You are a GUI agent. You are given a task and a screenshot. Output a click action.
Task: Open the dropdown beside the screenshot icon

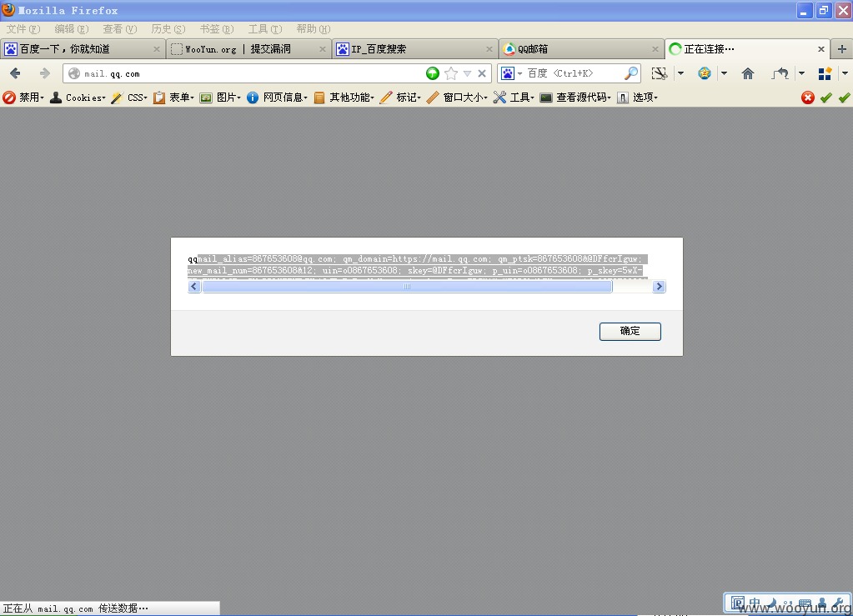point(680,73)
